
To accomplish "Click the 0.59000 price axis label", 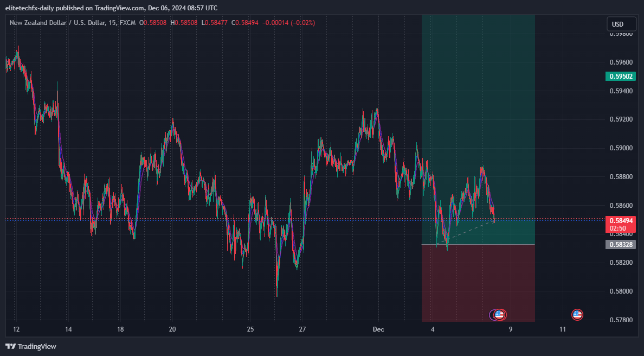I will click(x=621, y=148).
